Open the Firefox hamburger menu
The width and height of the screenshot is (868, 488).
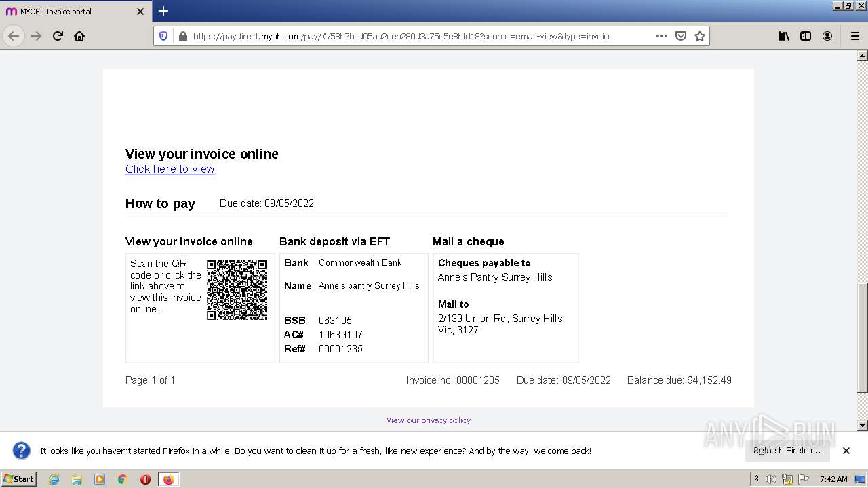coord(854,36)
